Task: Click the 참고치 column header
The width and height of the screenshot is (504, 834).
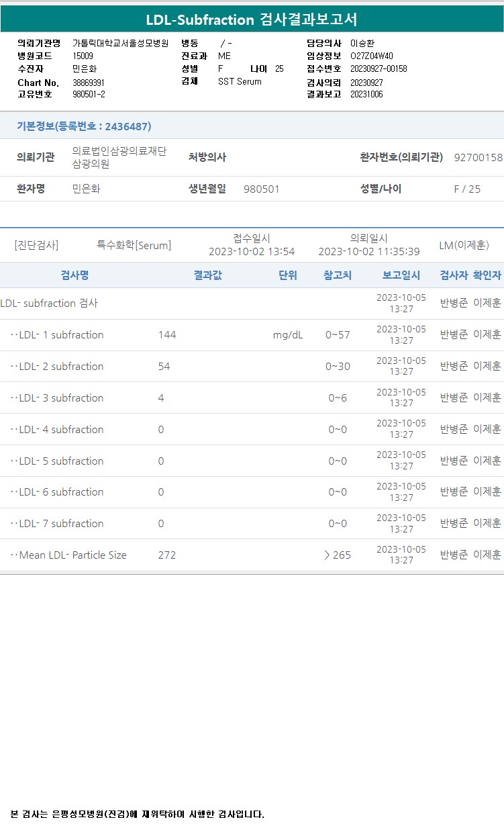Action: coord(338,275)
